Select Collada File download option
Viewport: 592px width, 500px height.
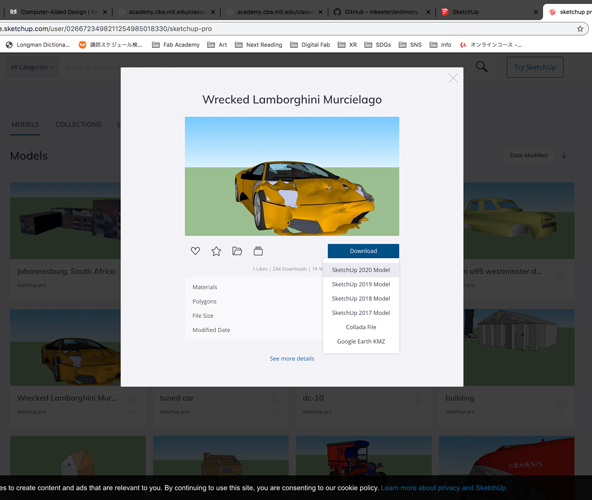point(361,327)
